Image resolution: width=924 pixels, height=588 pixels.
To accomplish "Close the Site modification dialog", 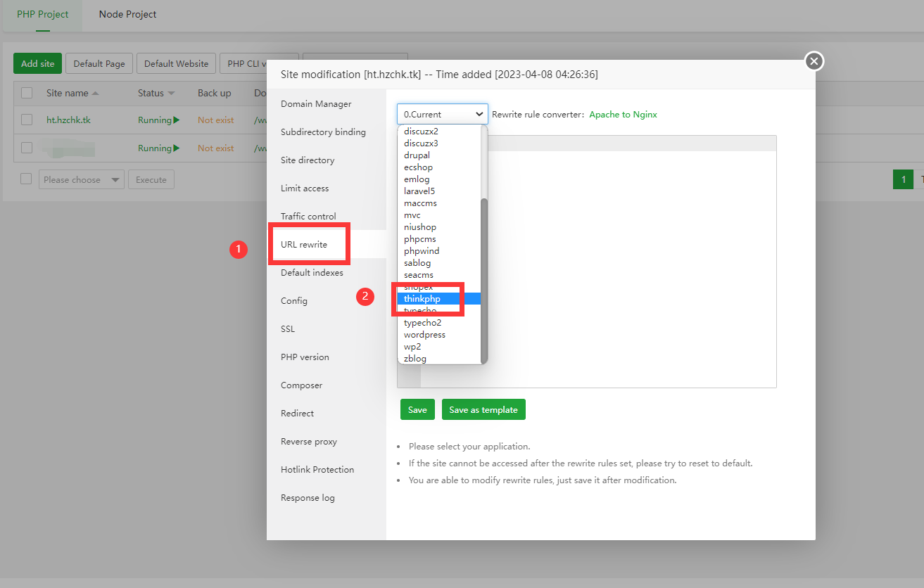I will click(814, 62).
